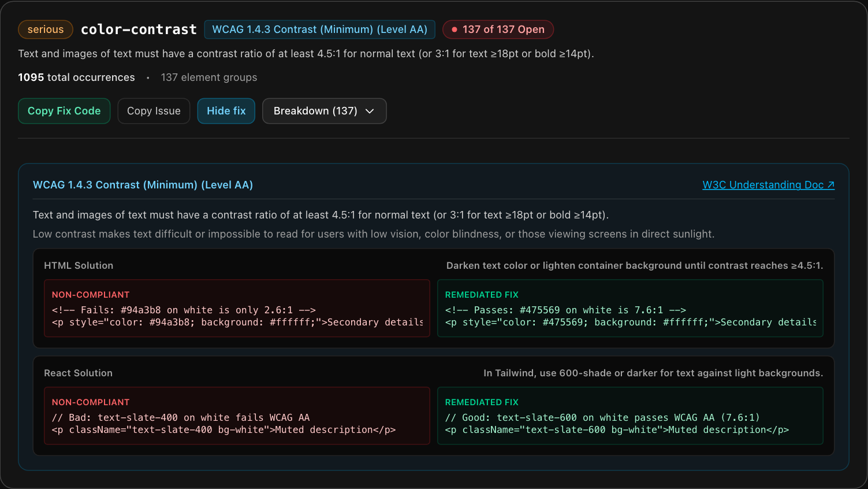
Task: Click the 'Low contrast makes text difficult' sentence
Action: [374, 234]
